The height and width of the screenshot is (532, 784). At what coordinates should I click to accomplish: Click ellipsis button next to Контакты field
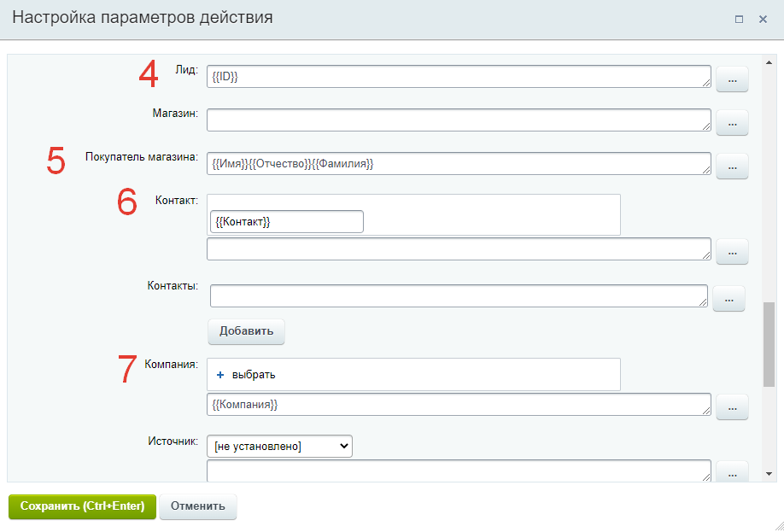tap(728, 299)
